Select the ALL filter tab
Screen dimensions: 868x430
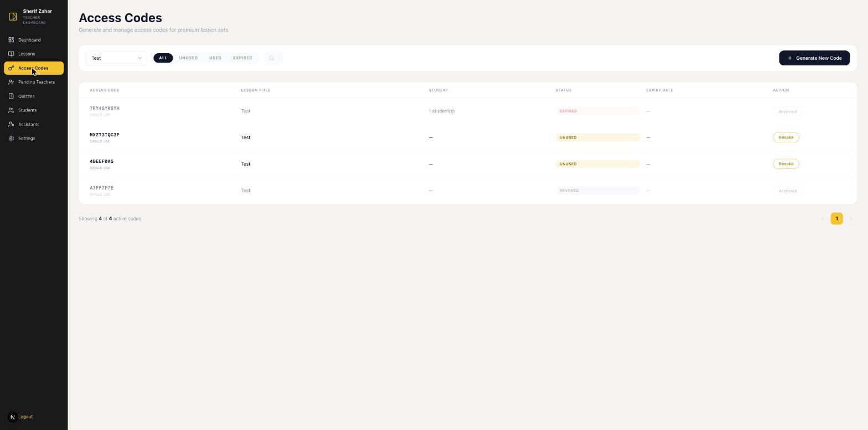(x=163, y=58)
